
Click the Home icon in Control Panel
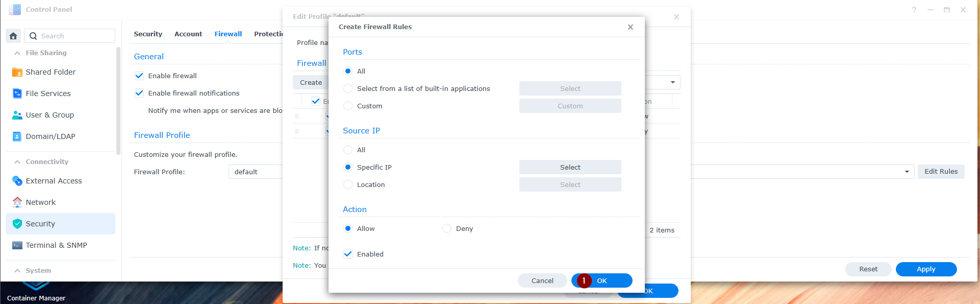(x=13, y=36)
